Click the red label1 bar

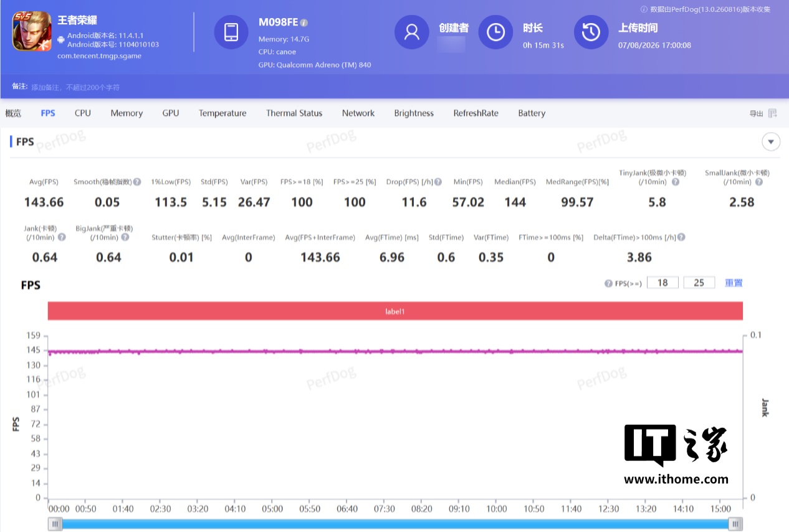point(395,311)
